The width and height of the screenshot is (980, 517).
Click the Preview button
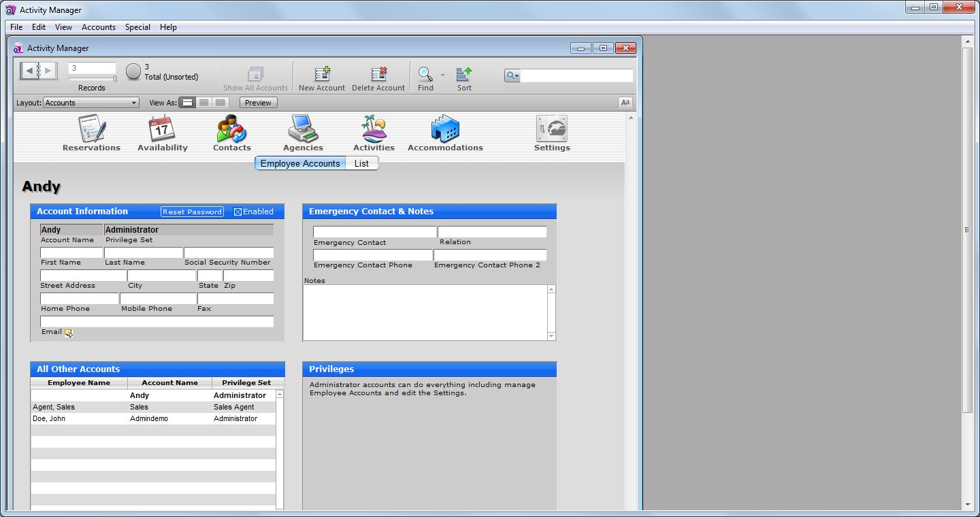click(257, 102)
